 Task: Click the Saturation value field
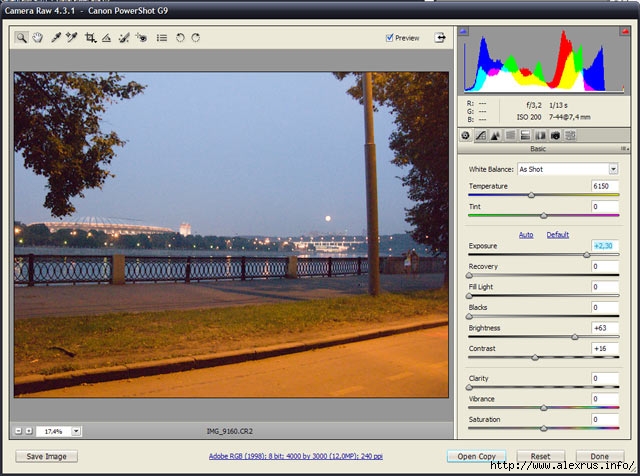click(604, 419)
